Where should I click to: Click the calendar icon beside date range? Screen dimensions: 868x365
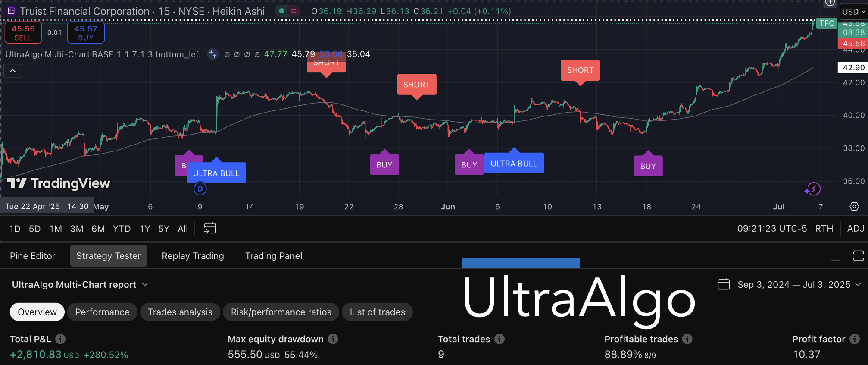click(x=724, y=284)
